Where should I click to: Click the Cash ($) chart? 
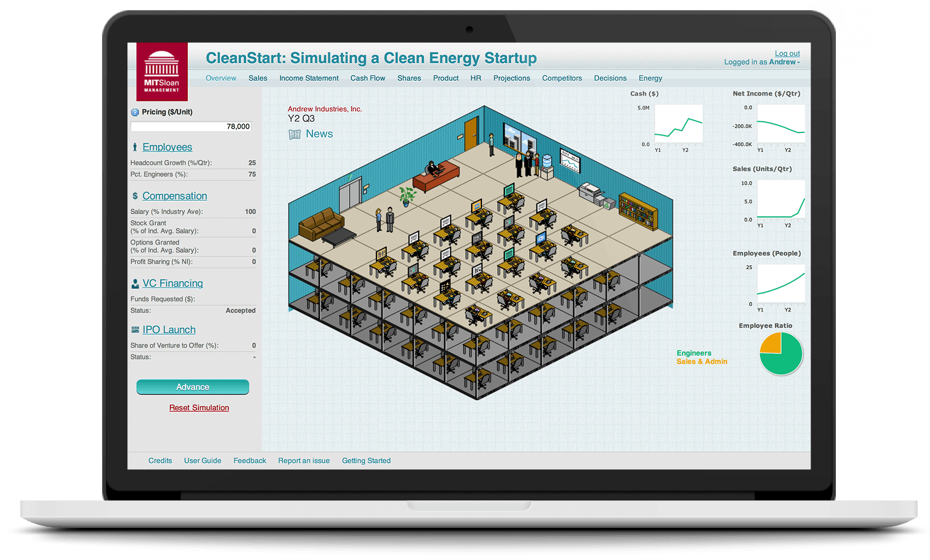(x=679, y=124)
